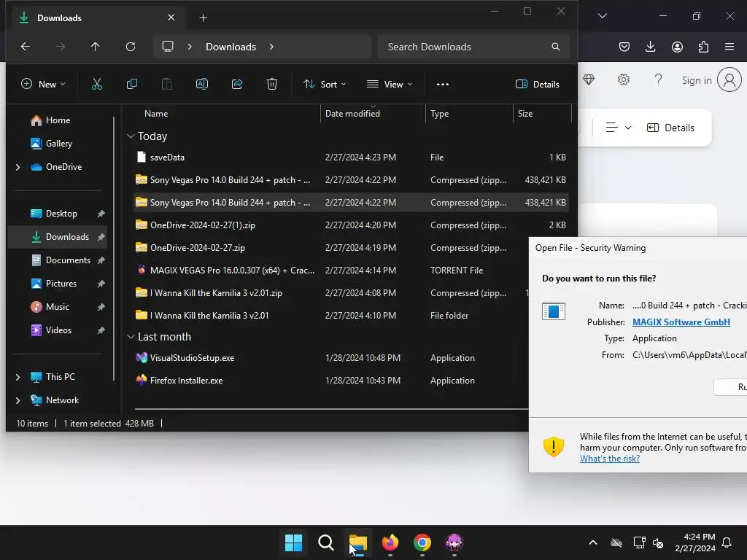The width and height of the screenshot is (747, 560).
Task: Click the search magnifier in Search Downloads
Action: point(555,47)
